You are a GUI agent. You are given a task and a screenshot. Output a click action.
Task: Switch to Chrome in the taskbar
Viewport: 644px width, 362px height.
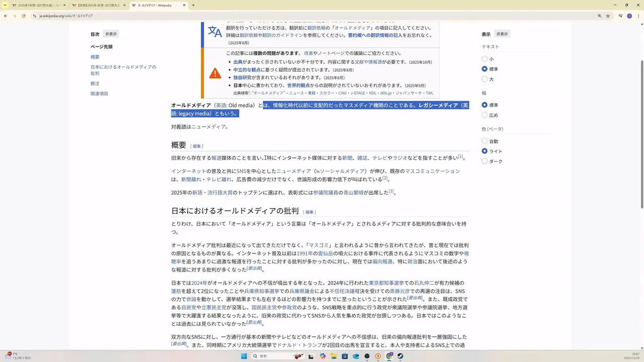coord(389,356)
